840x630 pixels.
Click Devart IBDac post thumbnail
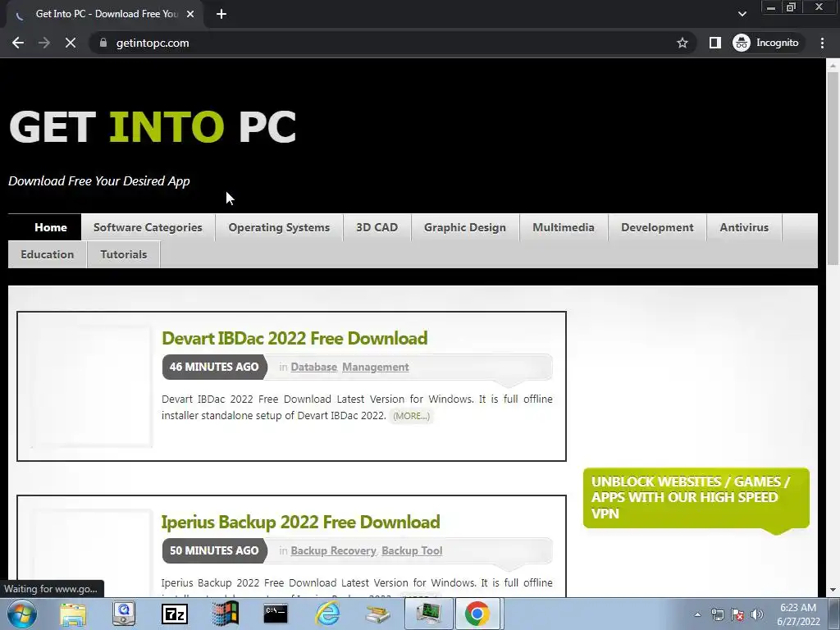[x=92, y=386]
